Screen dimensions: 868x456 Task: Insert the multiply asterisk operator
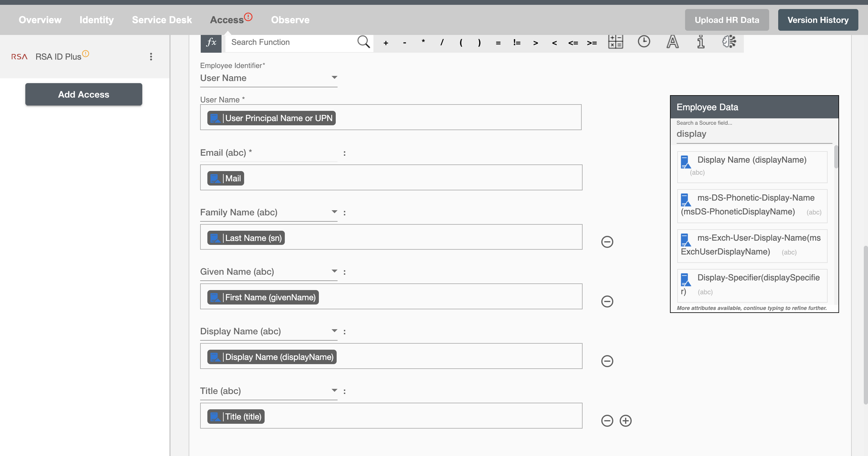click(423, 42)
